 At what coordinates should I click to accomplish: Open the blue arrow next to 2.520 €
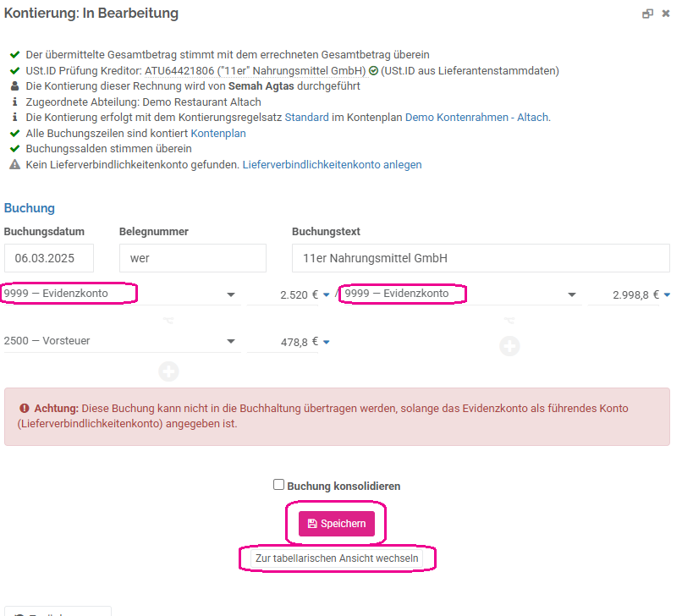(x=327, y=295)
